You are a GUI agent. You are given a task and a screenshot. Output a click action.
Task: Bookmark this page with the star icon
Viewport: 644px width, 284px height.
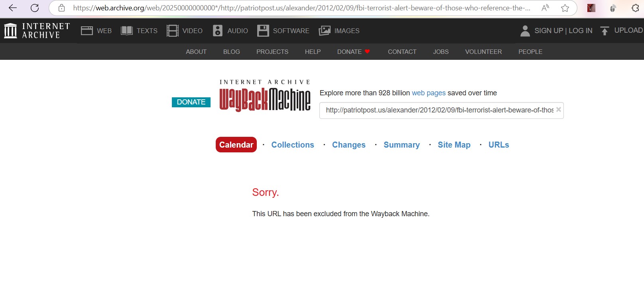tap(565, 8)
